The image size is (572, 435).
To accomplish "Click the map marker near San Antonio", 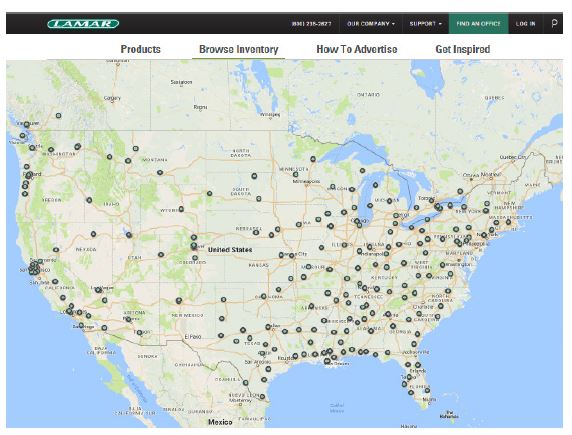I will (x=268, y=369).
